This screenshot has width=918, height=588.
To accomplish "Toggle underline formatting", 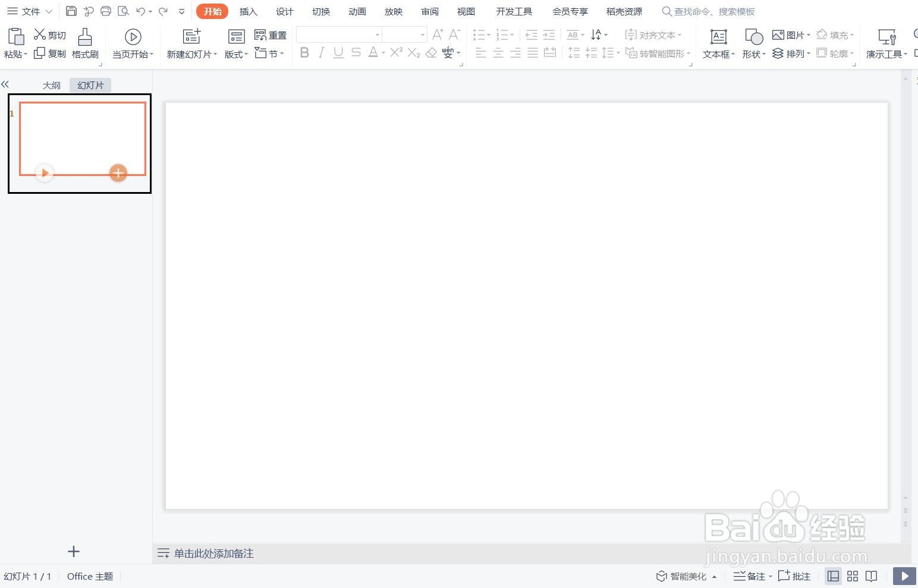I will point(338,53).
